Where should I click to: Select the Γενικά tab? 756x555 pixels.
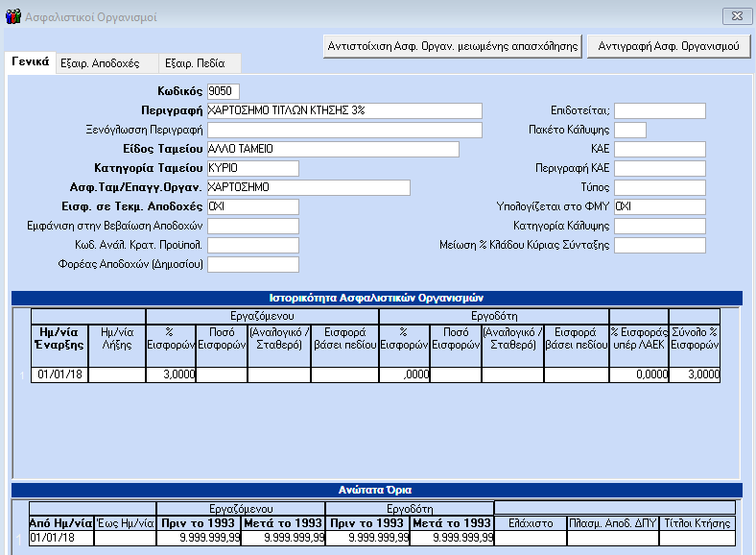(30, 61)
